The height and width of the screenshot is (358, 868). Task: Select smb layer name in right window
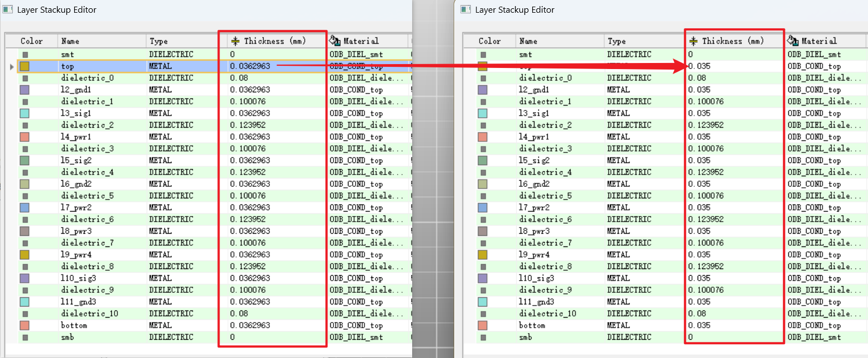click(526, 337)
